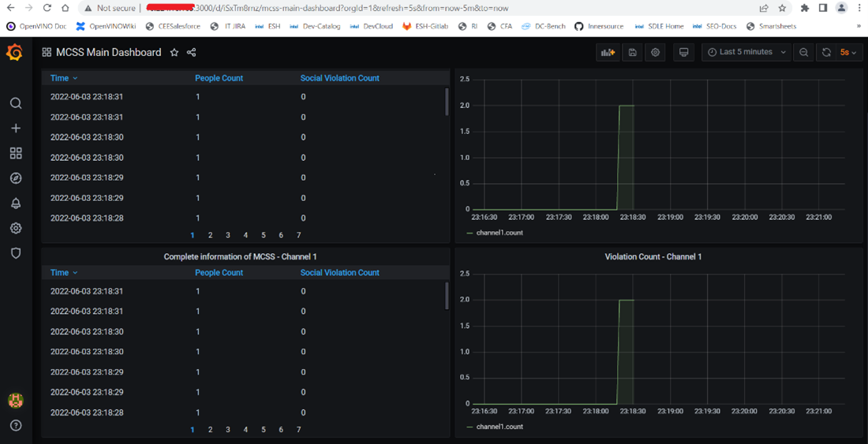This screenshot has width=868, height=444.
Task: Toggle channel1.count legend in top graph
Action: pos(499,233)
